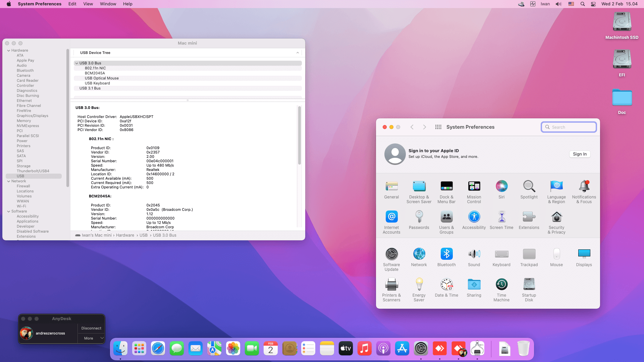Screen dimensions: 644x362
Task: Expand the AnyDesk More dropdown
Action: 91,338
